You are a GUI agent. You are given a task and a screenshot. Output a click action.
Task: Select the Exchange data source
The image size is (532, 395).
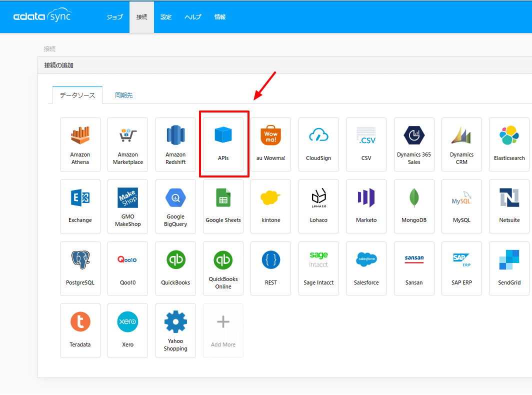tap(80, 206)
